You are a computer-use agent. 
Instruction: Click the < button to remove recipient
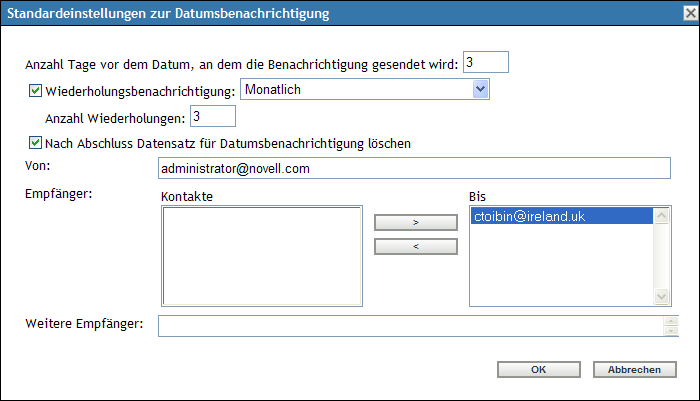tap(416, 246)
